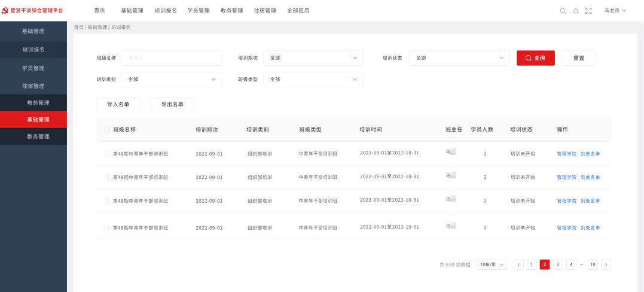Toggle the select-all checkbox in table header
This screenshot has height=292, width=644.
[x=107, y=130]
